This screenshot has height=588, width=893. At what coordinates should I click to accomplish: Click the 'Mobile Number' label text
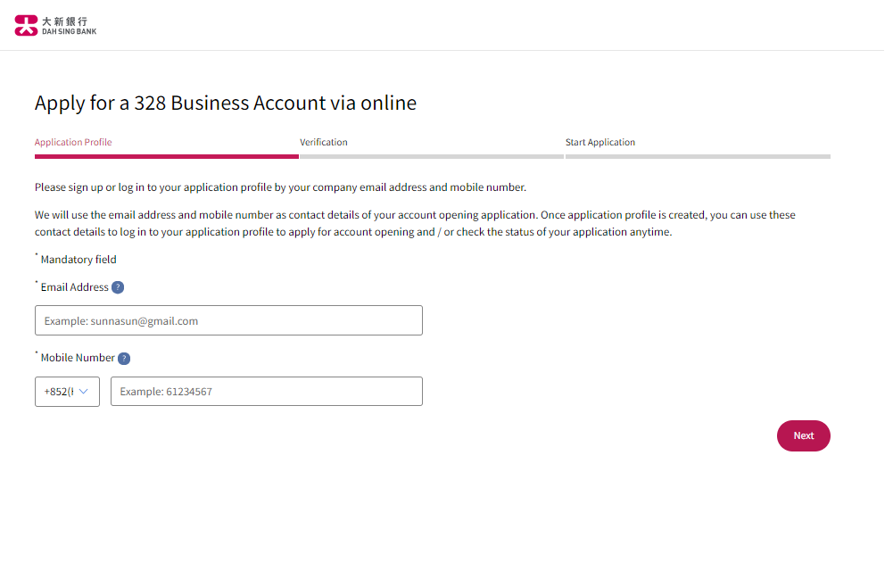(x=78, y=358)
